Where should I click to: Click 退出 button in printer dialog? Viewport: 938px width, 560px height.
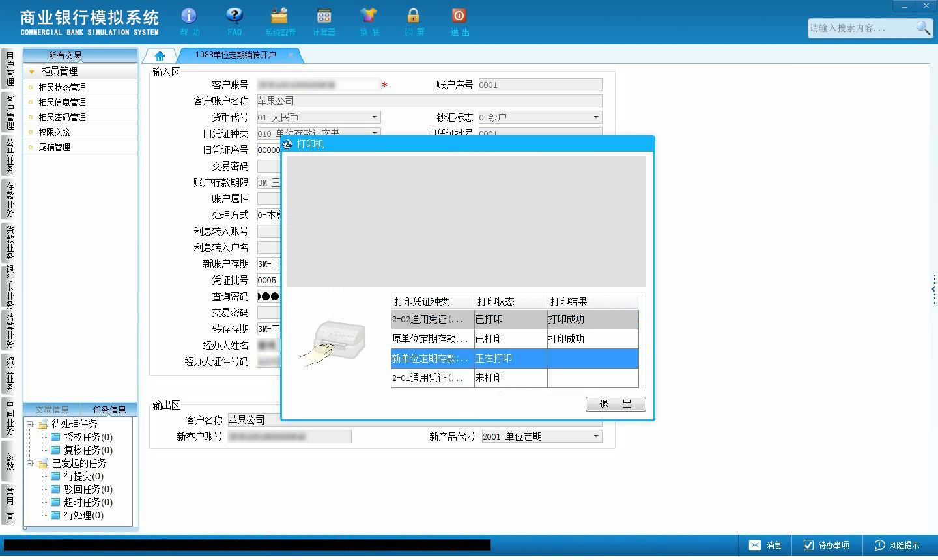[x=616, y=404]
